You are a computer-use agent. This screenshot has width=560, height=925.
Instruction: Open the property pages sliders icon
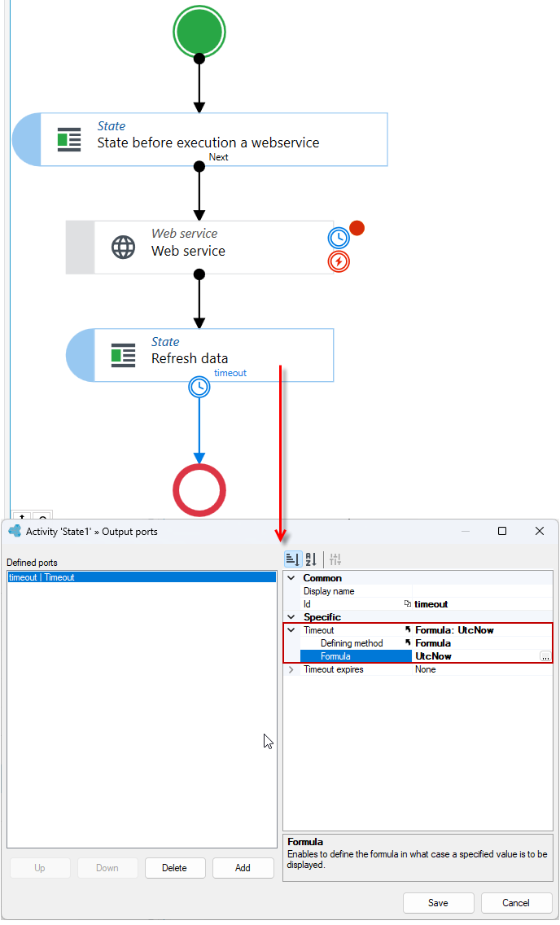pos(335,559)
